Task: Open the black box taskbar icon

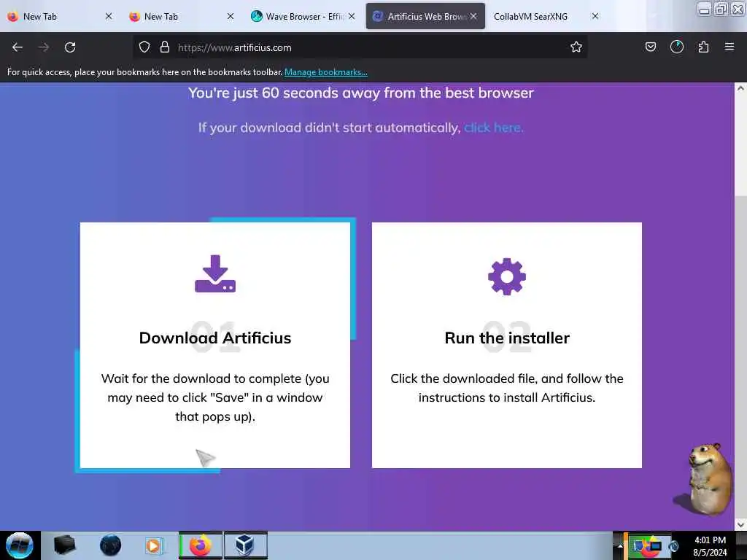Action: point(65,545)
